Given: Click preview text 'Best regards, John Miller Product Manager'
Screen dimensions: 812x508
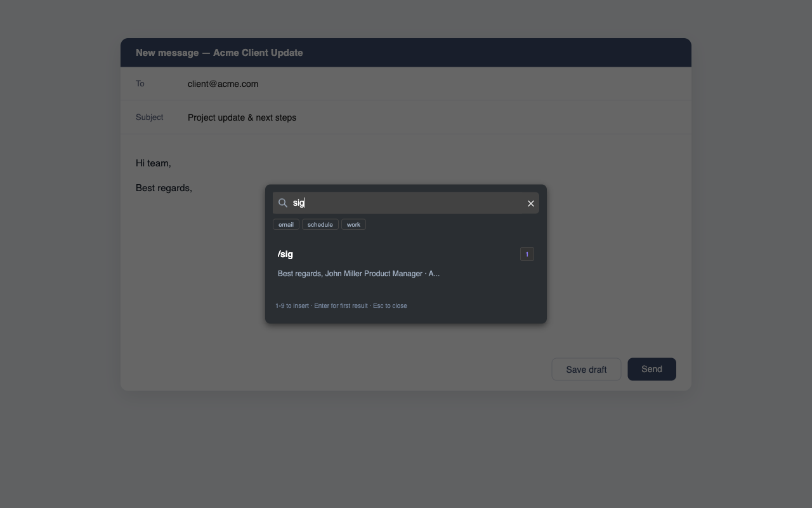Looking at the screenshot, I should coord(350,274).
